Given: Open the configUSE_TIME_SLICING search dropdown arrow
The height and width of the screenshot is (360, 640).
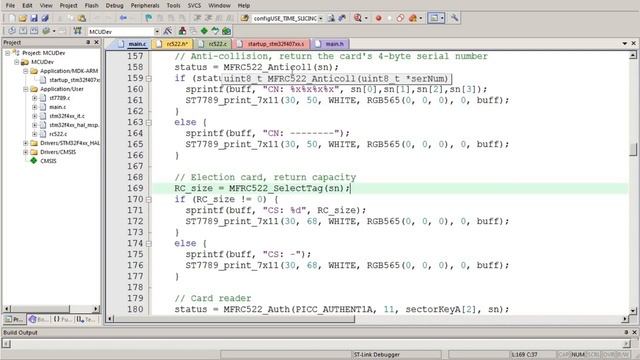Looking at the screenshot, I should [x=320, y=18].
